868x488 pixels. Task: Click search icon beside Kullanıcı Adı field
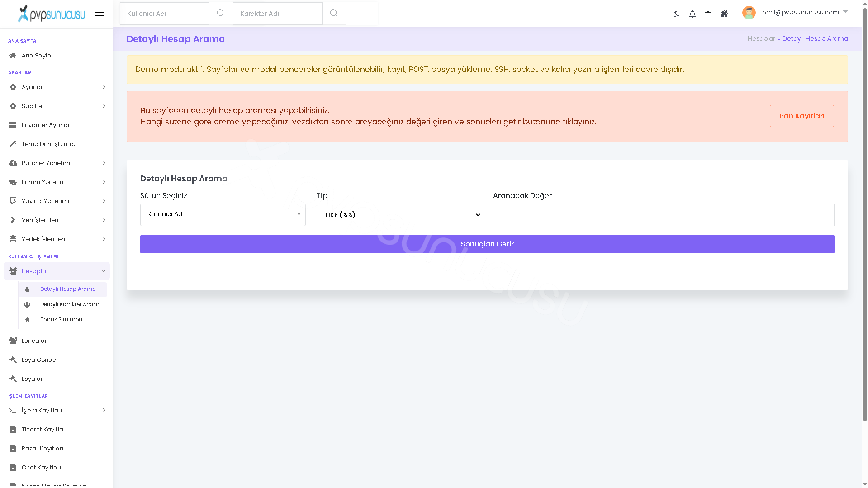pyautogui.click(x=221, y=14)
